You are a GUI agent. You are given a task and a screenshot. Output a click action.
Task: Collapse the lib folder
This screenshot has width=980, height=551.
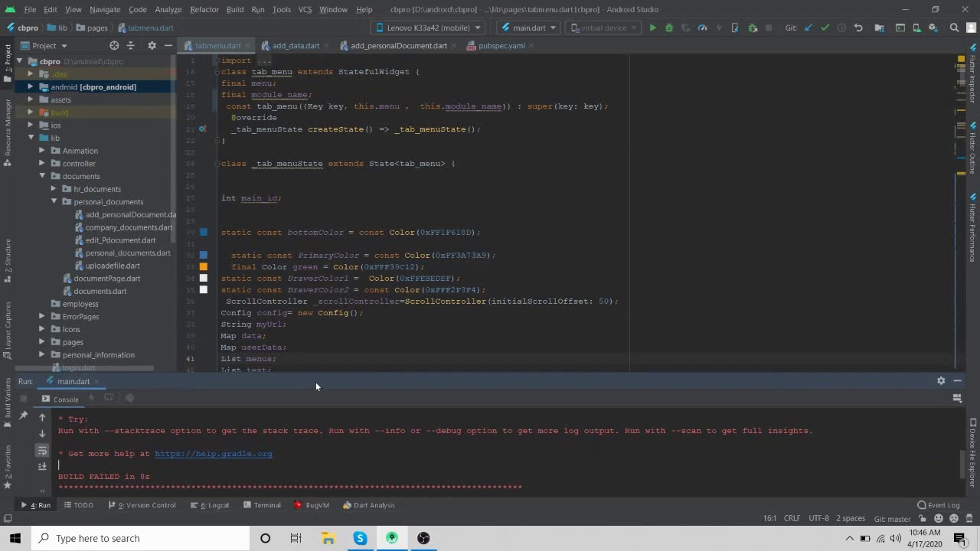[x=31, y=138]
